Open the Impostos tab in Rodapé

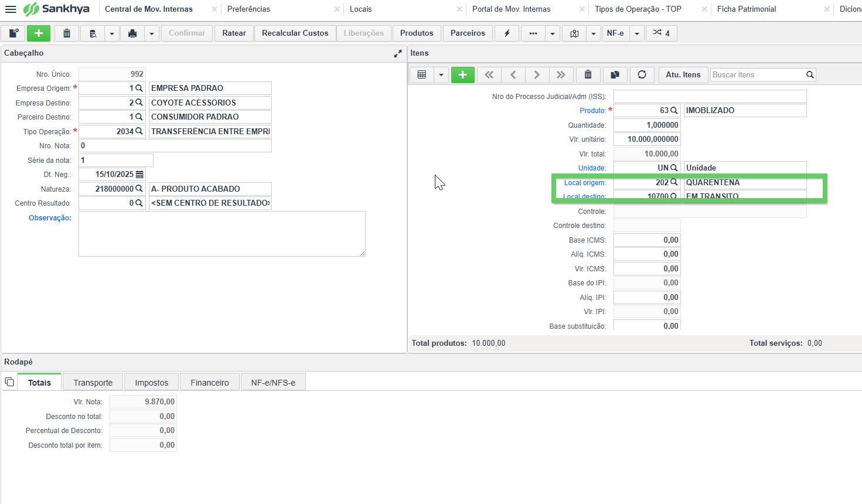[x=151, y=382]
